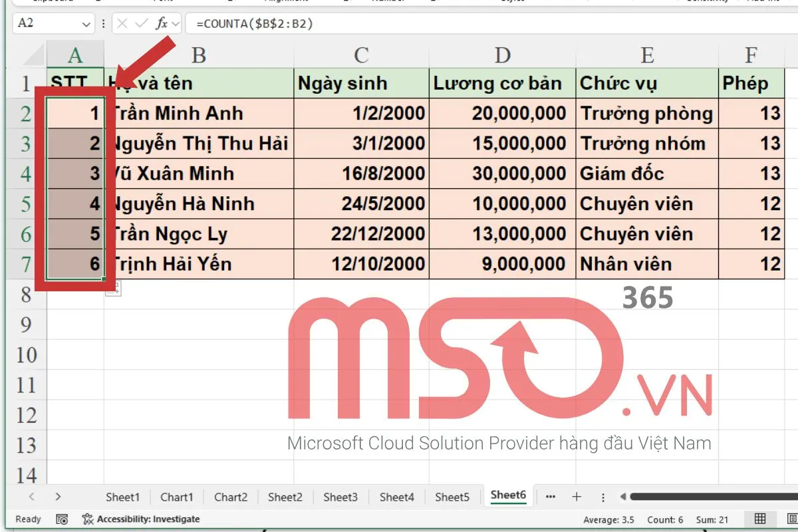This screenshot has width=798, height=532.
Task: Click the Insert Function (fx) icon
Action: [x=164, y=24]
